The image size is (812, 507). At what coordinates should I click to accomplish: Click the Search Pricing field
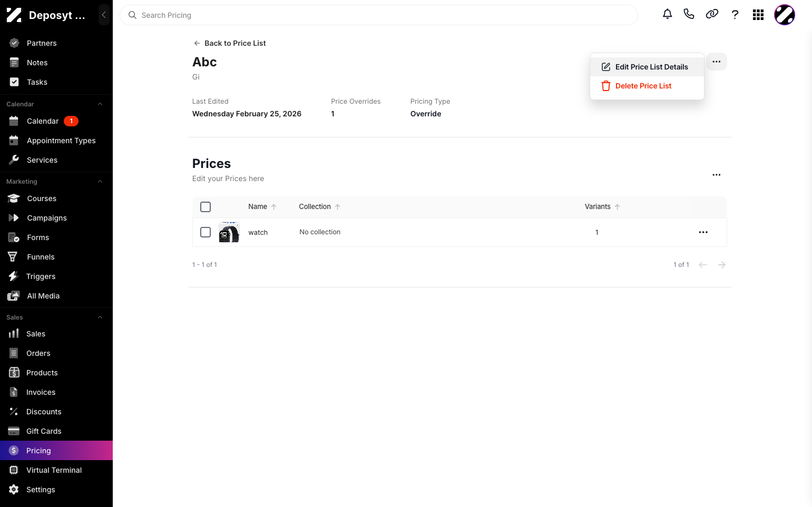click(x=379, y=15)
